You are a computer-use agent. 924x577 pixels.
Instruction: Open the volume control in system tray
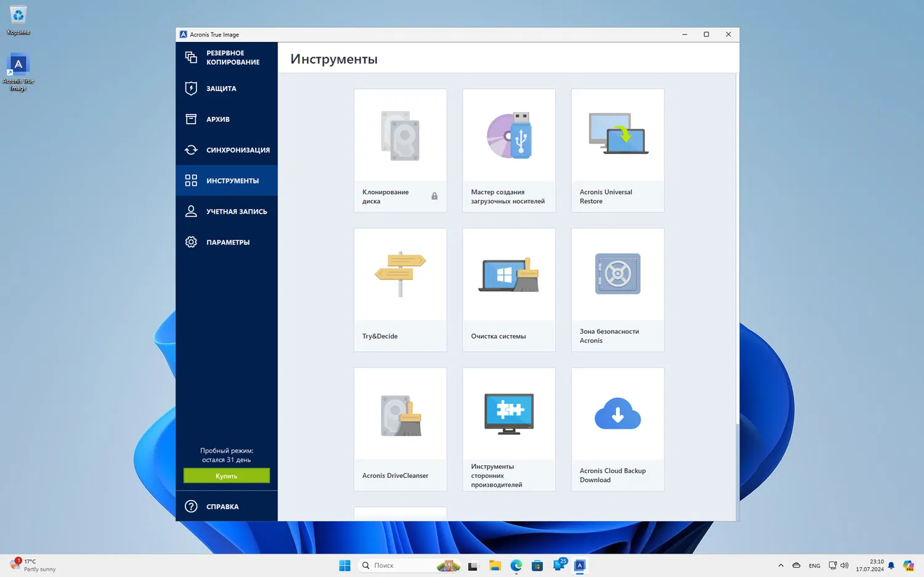[x=845, y=565]
